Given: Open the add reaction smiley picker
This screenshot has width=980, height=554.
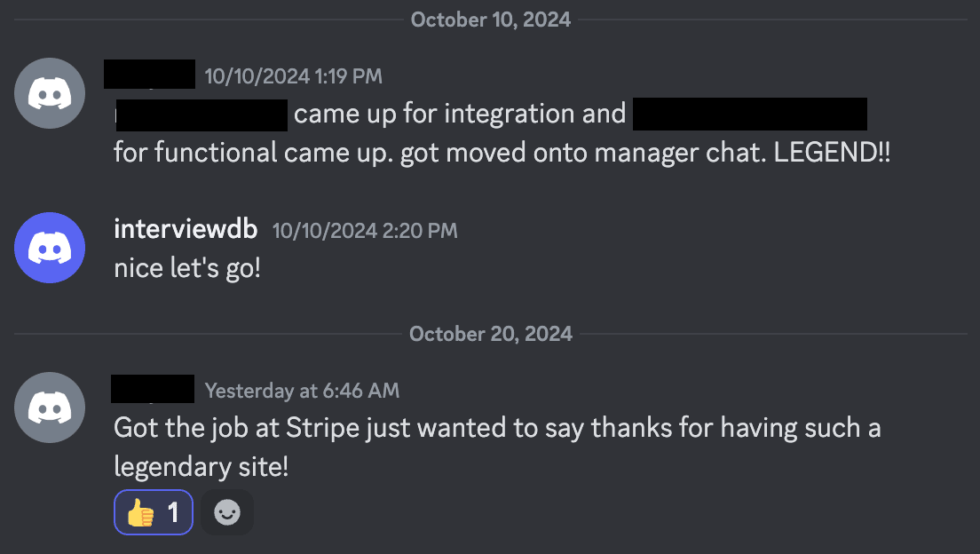Looking at the screenshot, I should [227, 512].
